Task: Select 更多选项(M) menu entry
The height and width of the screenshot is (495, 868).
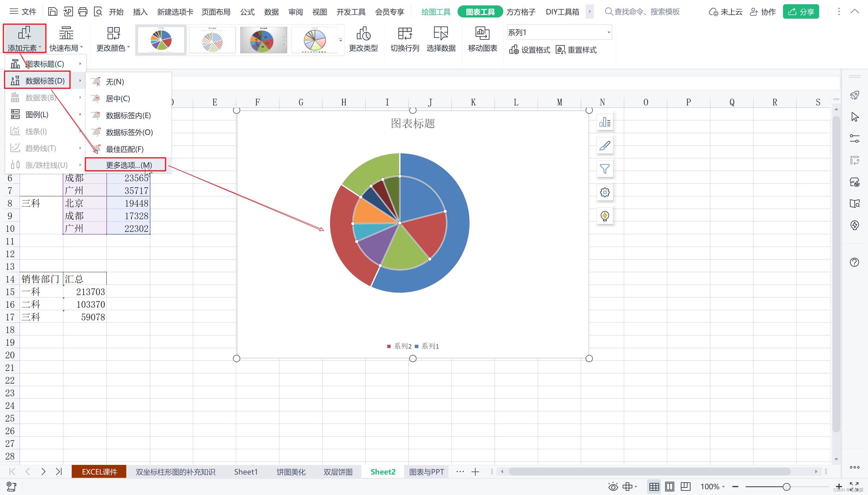Action: coord(129,165)
